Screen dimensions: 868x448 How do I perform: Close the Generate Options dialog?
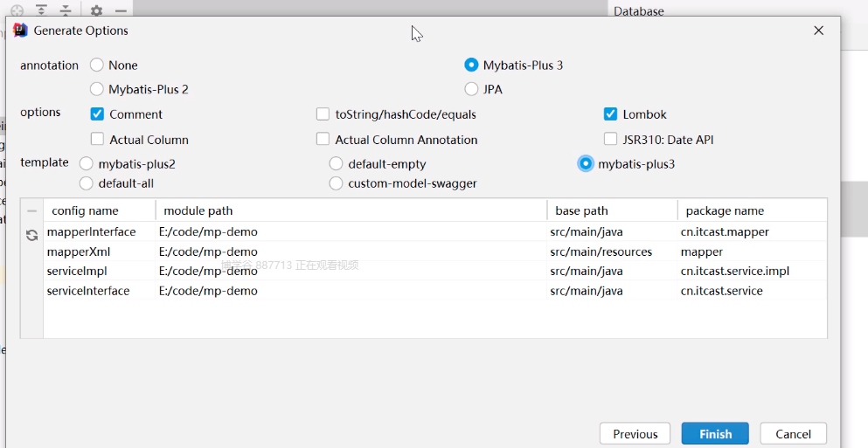click(818, 31)
